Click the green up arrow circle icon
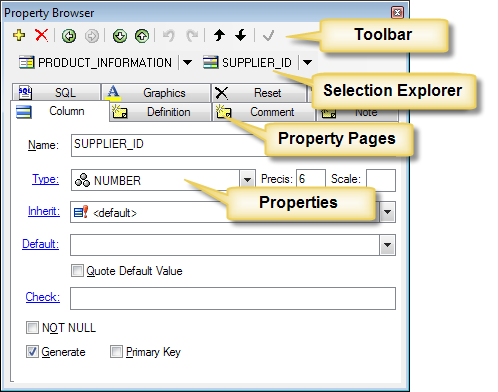The image size is (498, 392). pos(142,36)
